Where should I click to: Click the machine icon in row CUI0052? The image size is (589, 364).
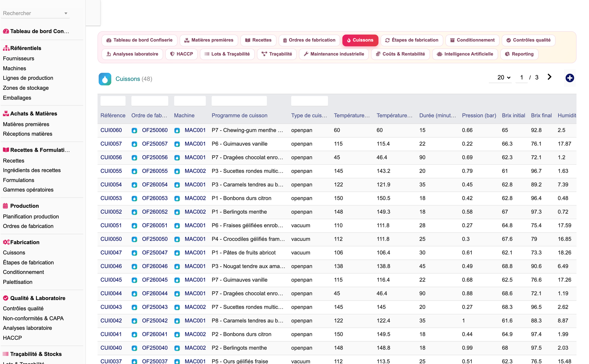[x=177, y=212]
